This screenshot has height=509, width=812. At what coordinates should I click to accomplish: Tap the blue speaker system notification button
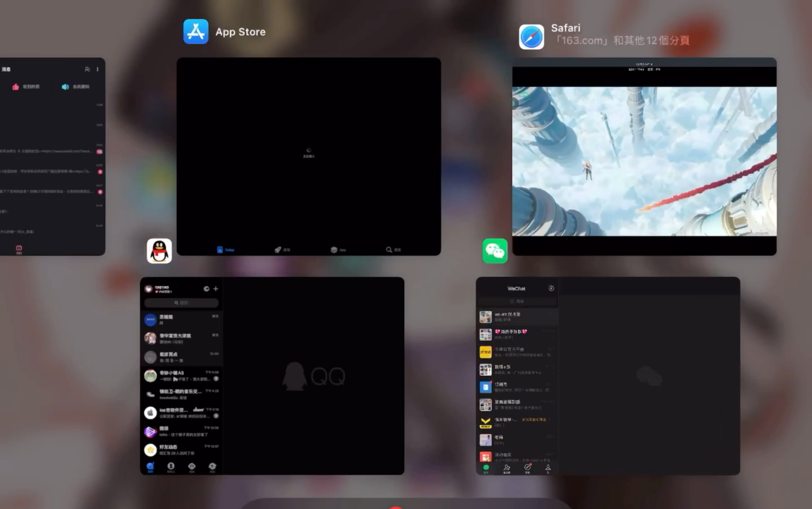[75, 87]
